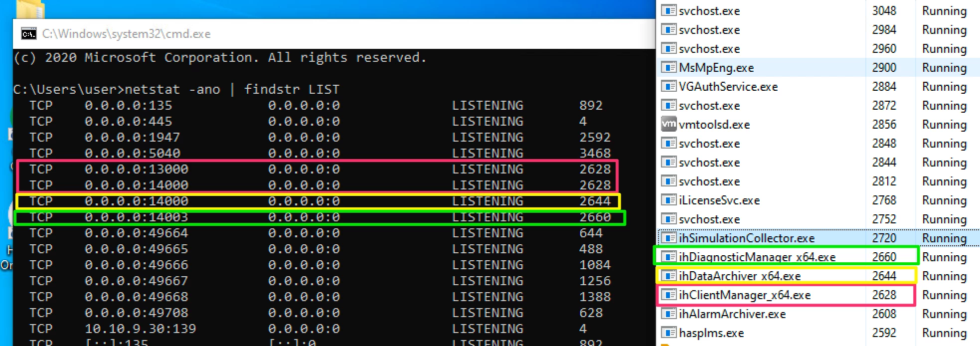980x346 pixels.
Task: Click PID 2660 in the port 14003 line
Action: click(595, 217)
